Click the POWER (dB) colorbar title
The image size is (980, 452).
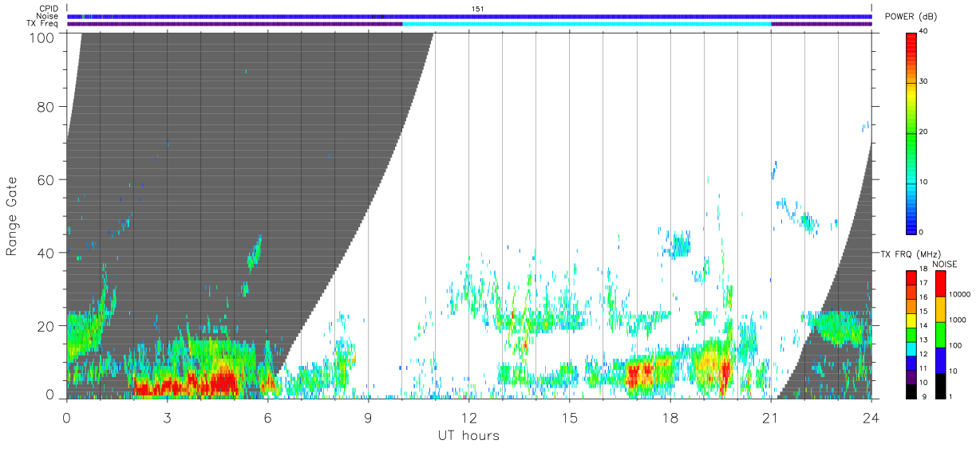(910, 17)
